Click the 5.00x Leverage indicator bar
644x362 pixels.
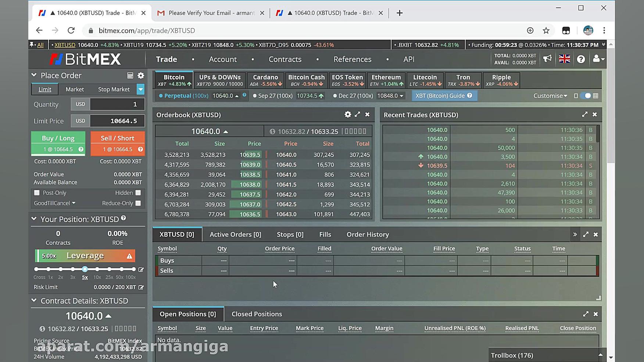(x=85, y=256)
